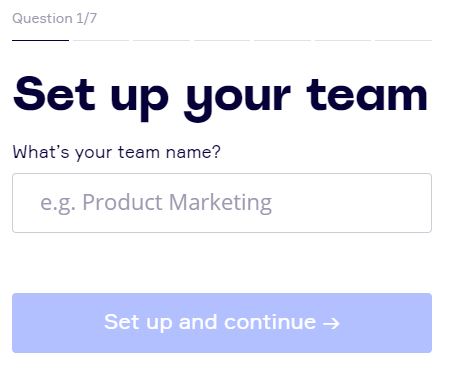Click the Set up your team heading
The width and height of the screenshot is (450, 371).
[220, 98]
